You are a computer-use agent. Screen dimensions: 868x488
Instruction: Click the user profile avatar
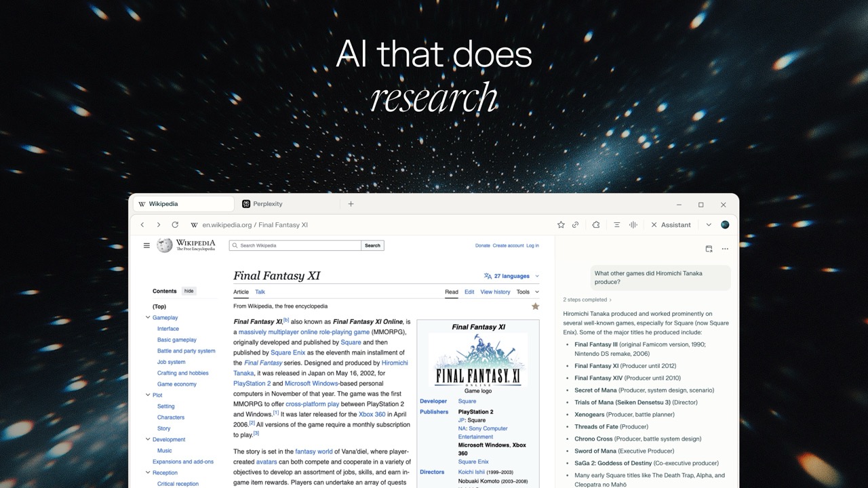[x=725, y=225]
